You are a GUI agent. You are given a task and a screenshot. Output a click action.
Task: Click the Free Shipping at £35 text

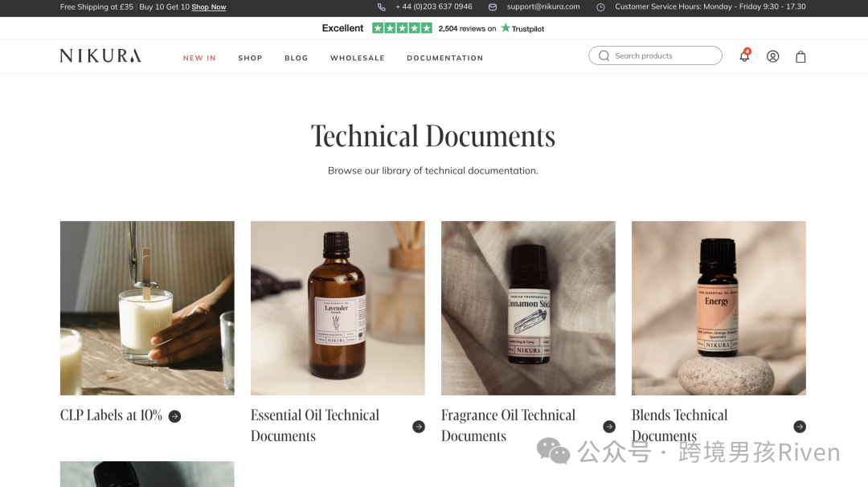pos(97,7)
